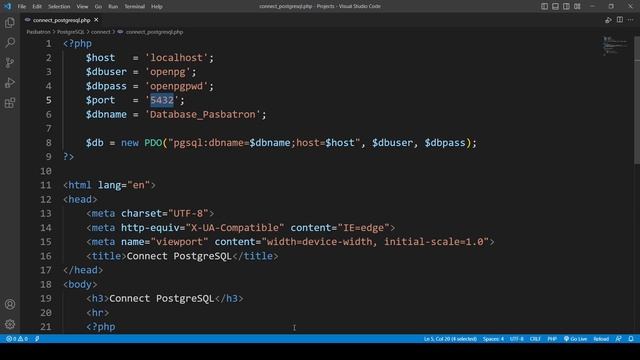
Task: Click the $dbname variable on line 6
Action: [x=106, y=115]
